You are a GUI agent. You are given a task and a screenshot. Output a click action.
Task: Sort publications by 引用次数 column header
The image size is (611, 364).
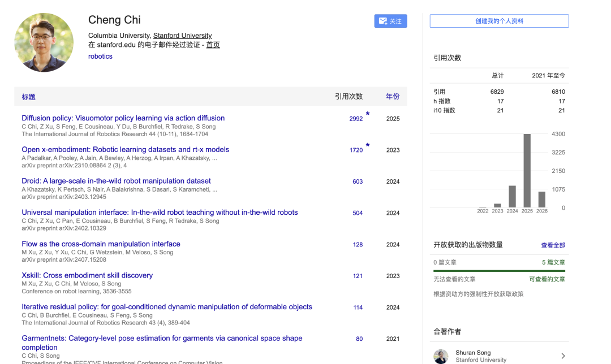pyautogui.click(x=348, y=97)
